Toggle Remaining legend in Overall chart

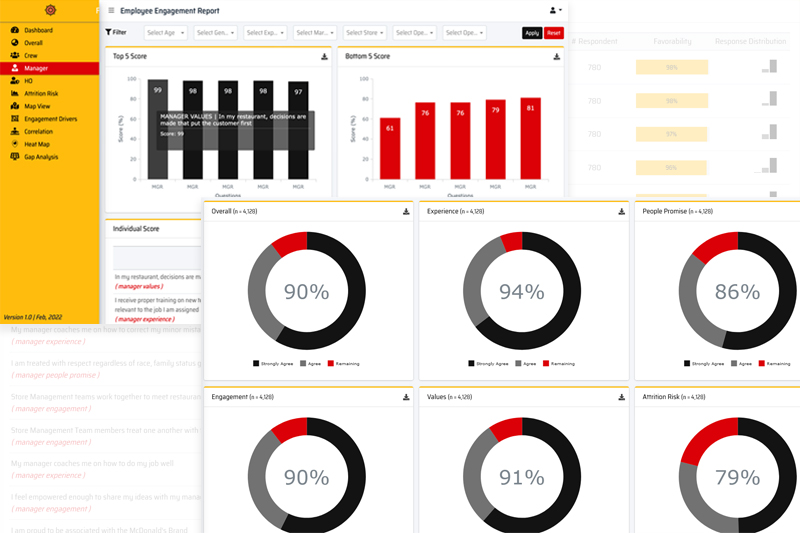[x=343, y=364]
